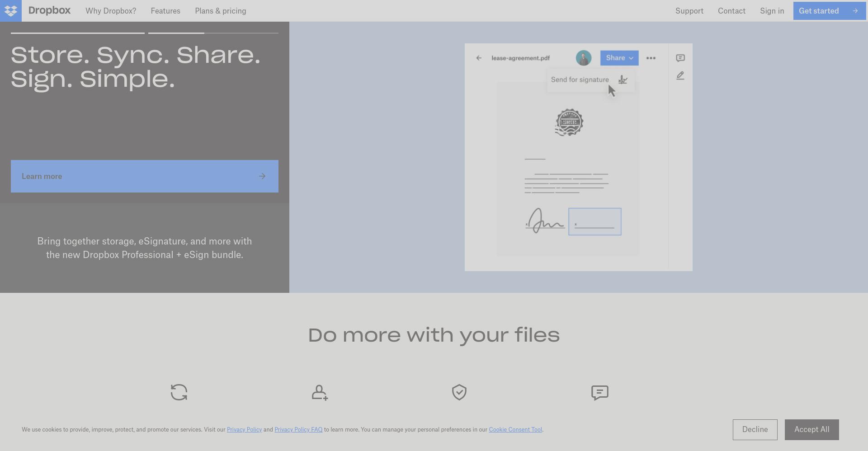
Task: Click the Dropbox logo icon
Action: (x=11, y=11)
